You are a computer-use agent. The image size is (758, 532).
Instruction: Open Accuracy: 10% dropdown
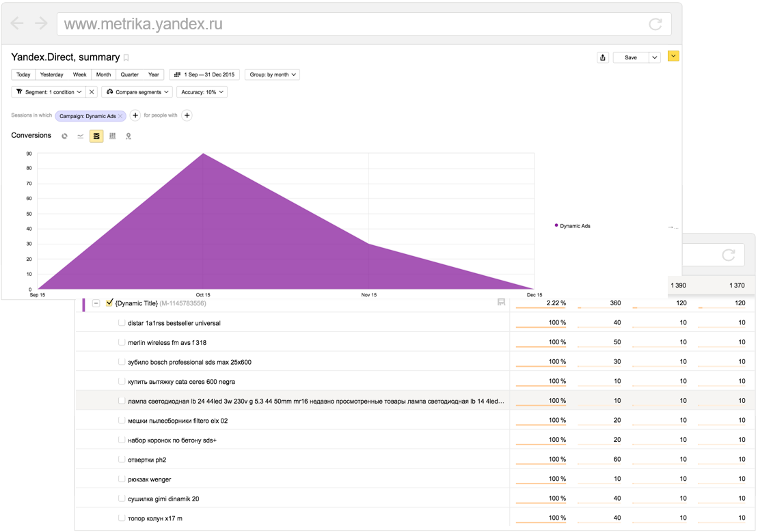point(202,92)
